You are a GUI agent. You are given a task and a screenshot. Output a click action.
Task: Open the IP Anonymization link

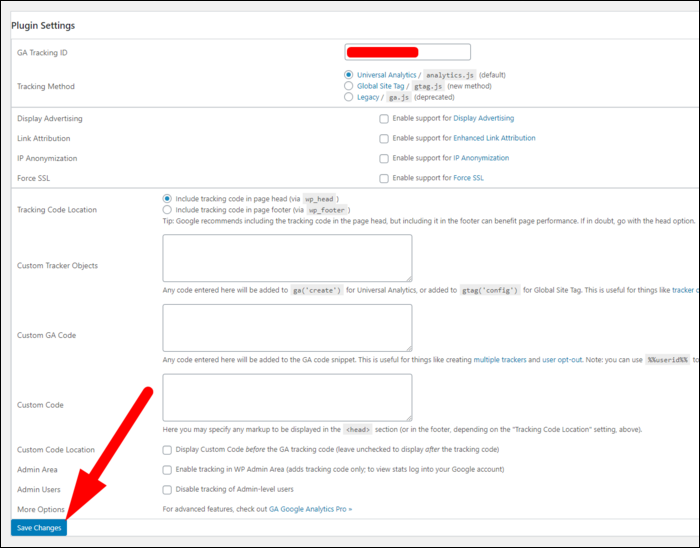click(481, 158)
